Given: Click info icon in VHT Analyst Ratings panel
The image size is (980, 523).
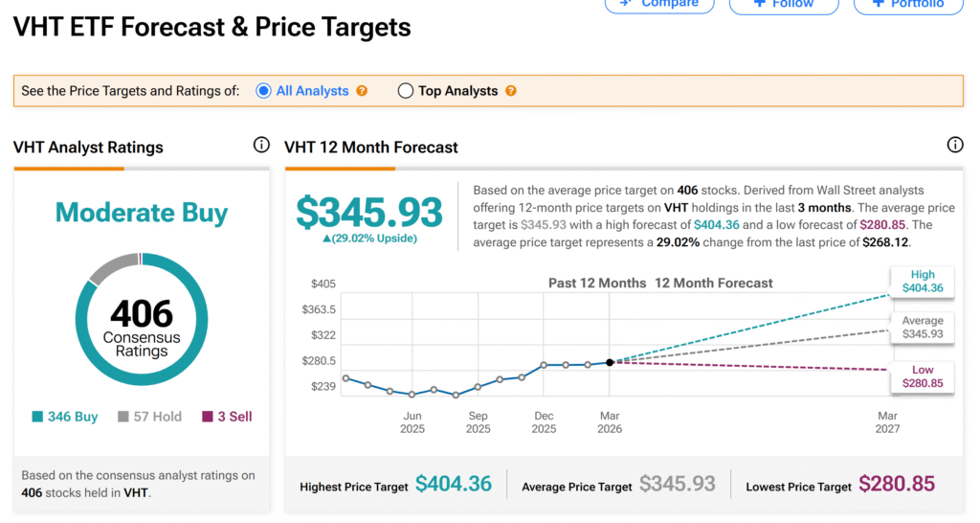Looking at the screenshot, I should (x=260, y=146).
